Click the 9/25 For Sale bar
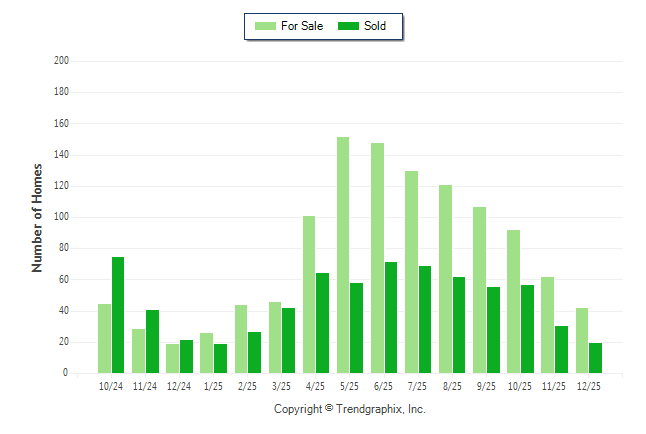 click(479, 290)
